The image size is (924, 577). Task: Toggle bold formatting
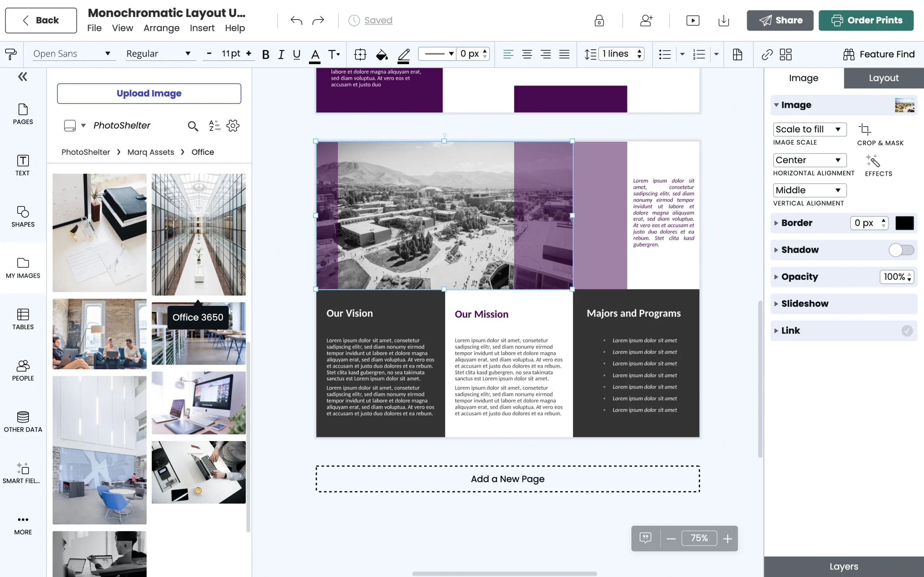(x=266, y=54)
